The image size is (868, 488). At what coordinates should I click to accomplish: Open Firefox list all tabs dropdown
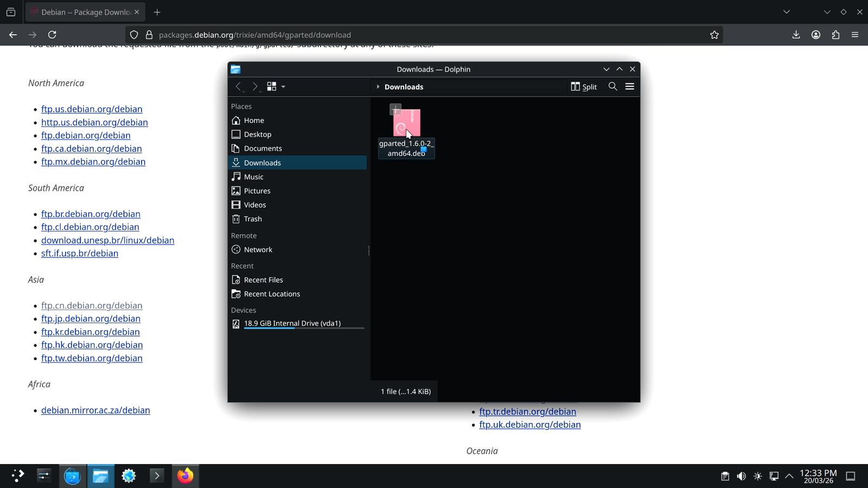coord(787,12)
